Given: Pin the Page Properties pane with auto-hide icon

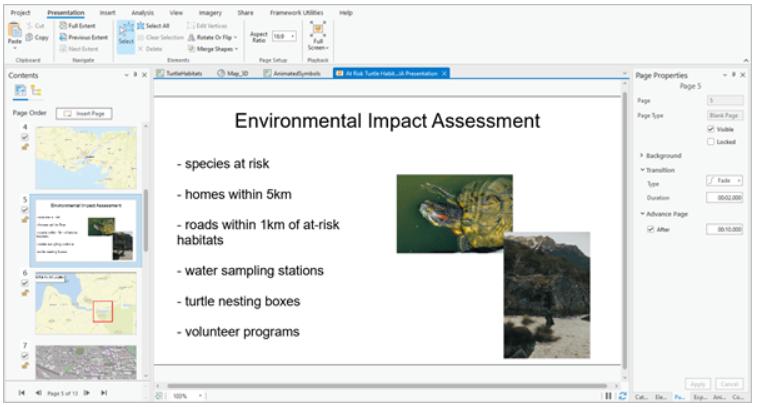Looking at the screenshot, I should (x=733, y=75).
